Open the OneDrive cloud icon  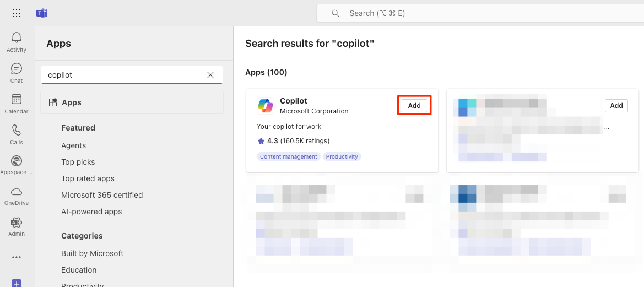click(x=17, y=191)
